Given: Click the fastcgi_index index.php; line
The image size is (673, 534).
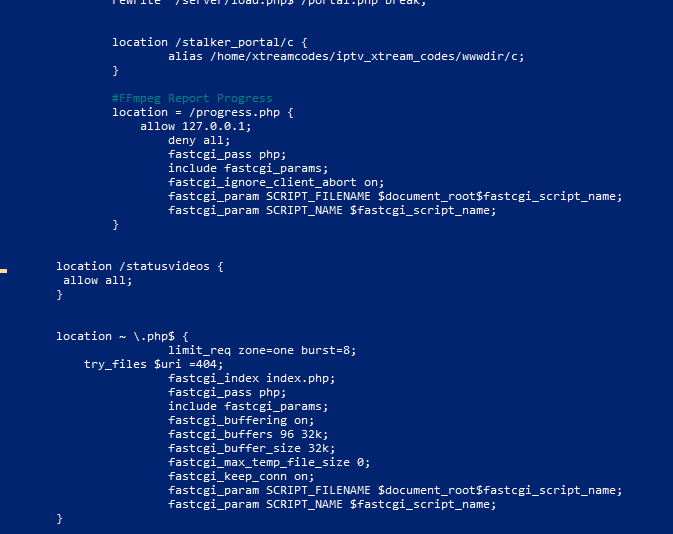Looking at the screenshot, I should click(252, 378).
